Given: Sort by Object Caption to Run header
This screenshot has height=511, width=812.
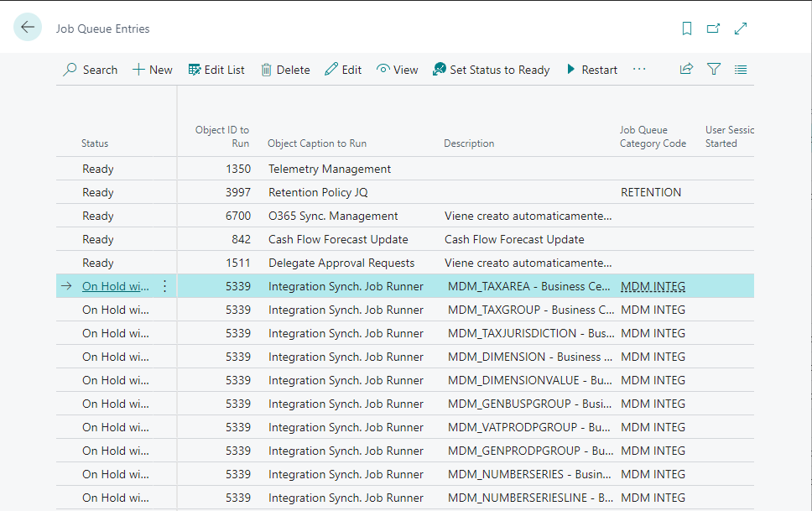Looking at the screenshot, I should click(x=316, y=143).
